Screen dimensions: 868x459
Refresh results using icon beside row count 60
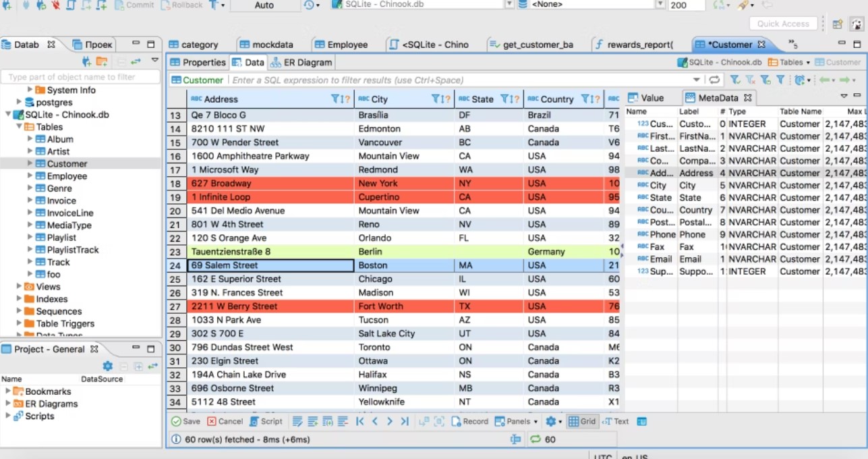[x=536, y=439]
